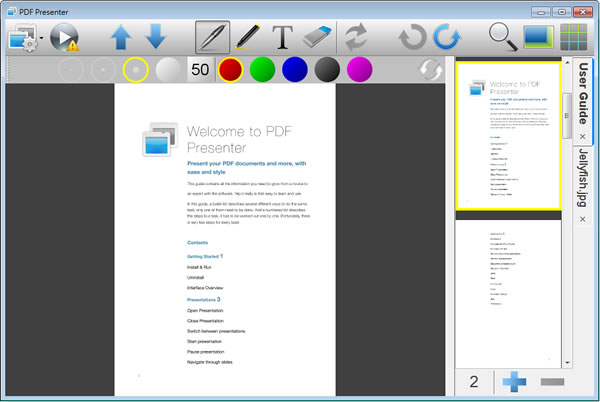Select the Eraser tool
This screenshot has height=402, width=600.
pos(317,37)
